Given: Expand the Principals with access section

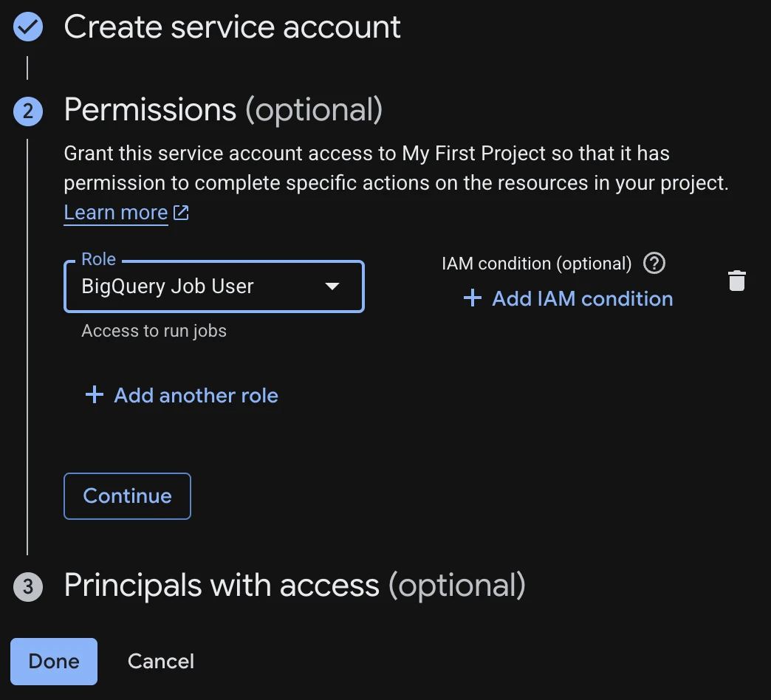Looking at the screenshot, I should 295,586.
